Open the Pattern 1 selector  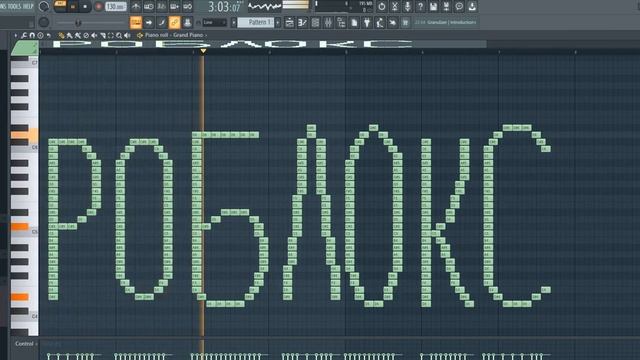pos(256,22)
